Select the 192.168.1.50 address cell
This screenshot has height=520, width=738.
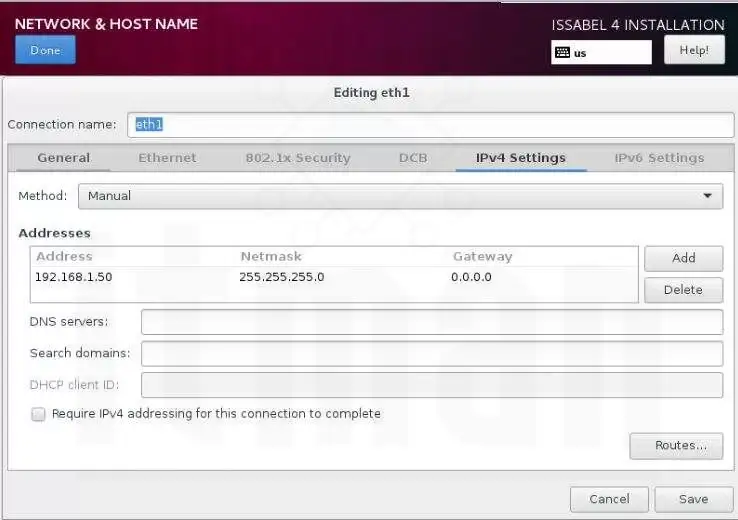pos(74,277)
